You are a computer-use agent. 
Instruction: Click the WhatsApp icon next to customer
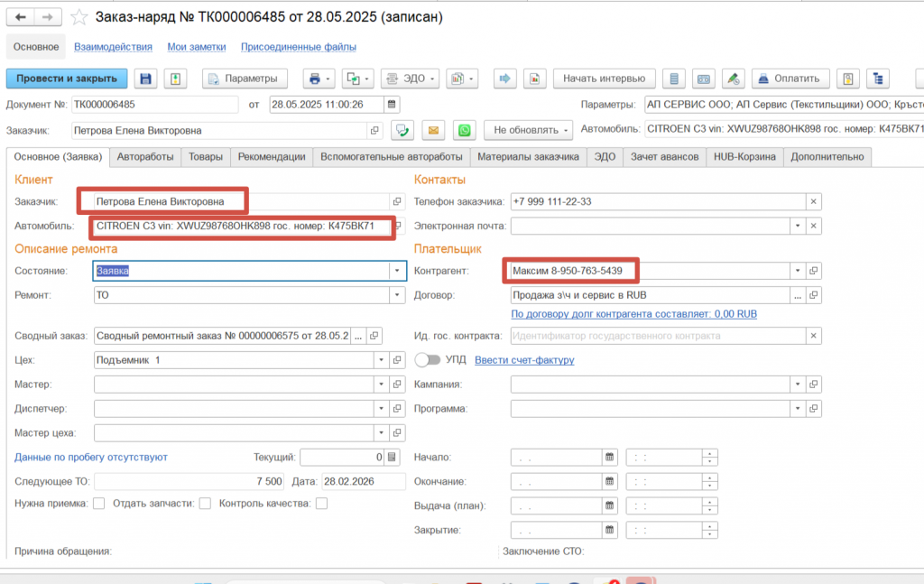[464, 131]
